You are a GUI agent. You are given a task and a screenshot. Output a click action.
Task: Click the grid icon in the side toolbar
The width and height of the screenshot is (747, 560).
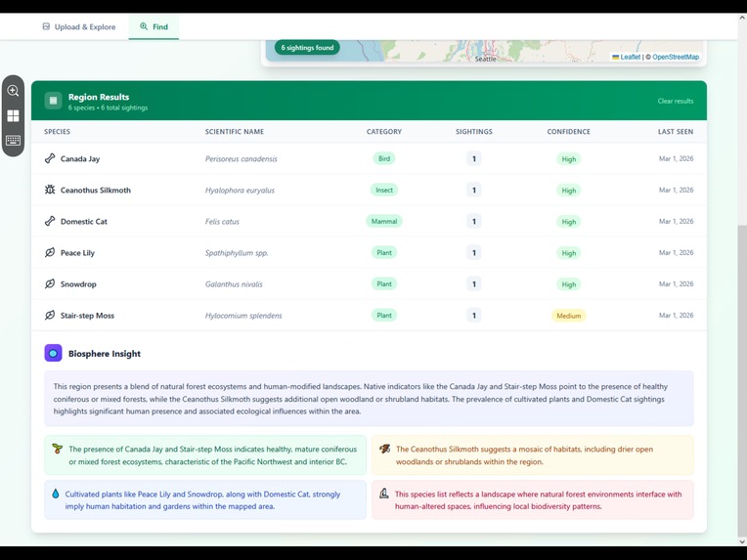[13, 115]
